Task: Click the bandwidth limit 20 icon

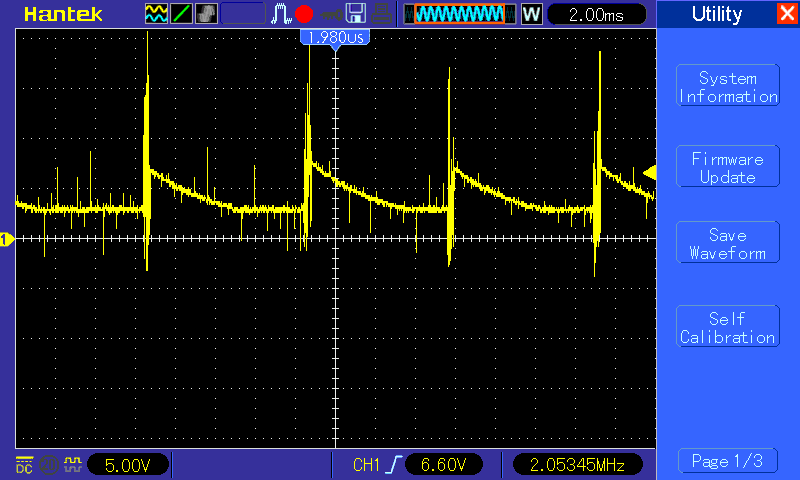Action: 48,465
